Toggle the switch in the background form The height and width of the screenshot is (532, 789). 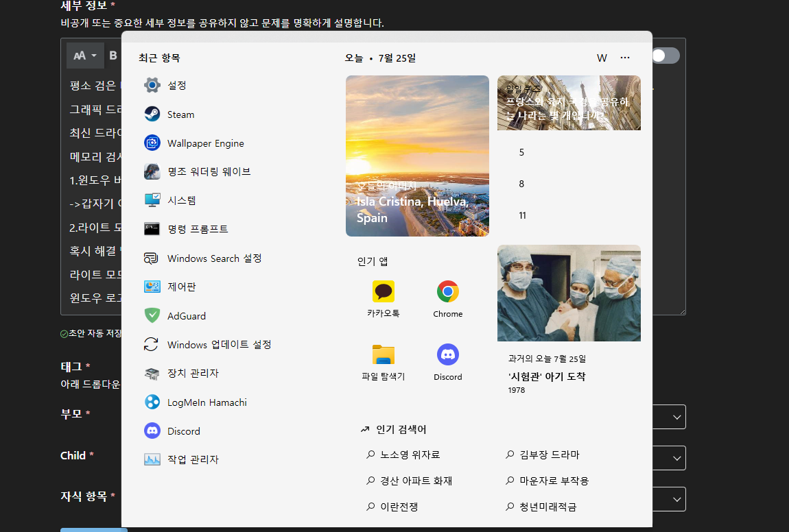(666, 56)
